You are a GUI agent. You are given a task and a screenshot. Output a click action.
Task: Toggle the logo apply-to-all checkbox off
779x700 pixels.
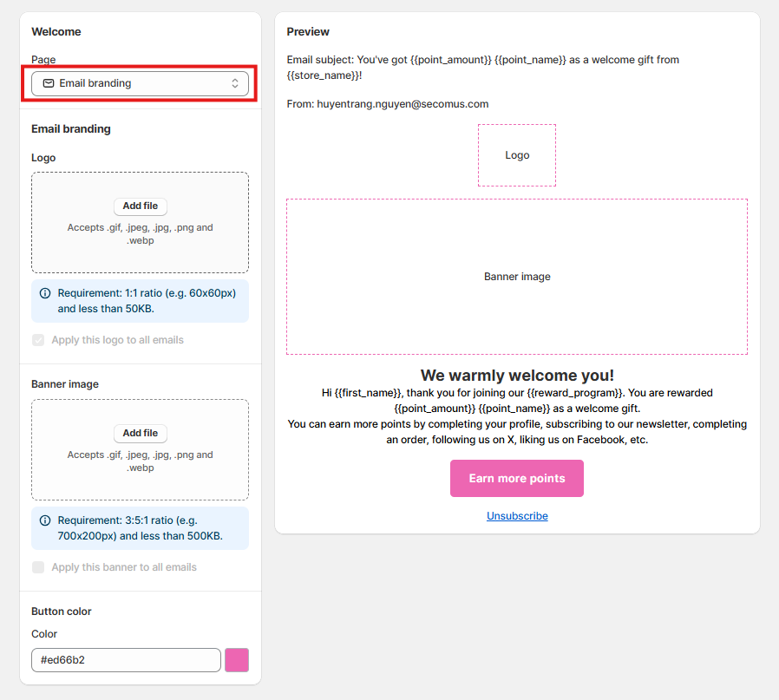[38, 340]
